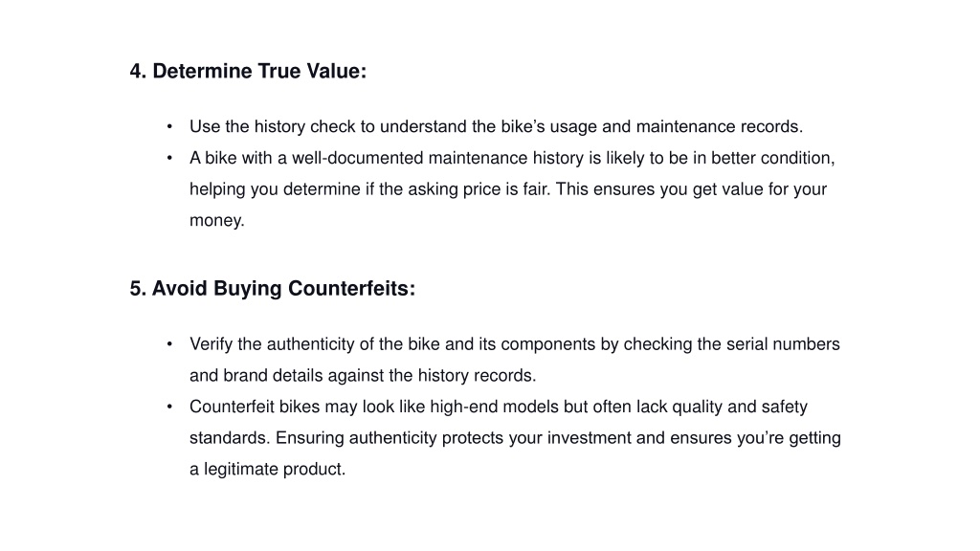Click the line starting 'standards. Ensuring authenticity'
This screenshot has width=980, height=551.
pyautogui.click(x=515, y=438)
